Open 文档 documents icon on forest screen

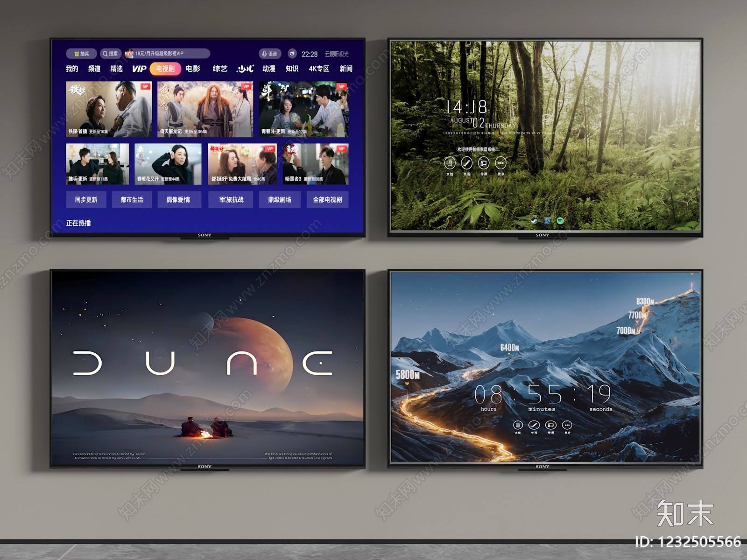450,163
